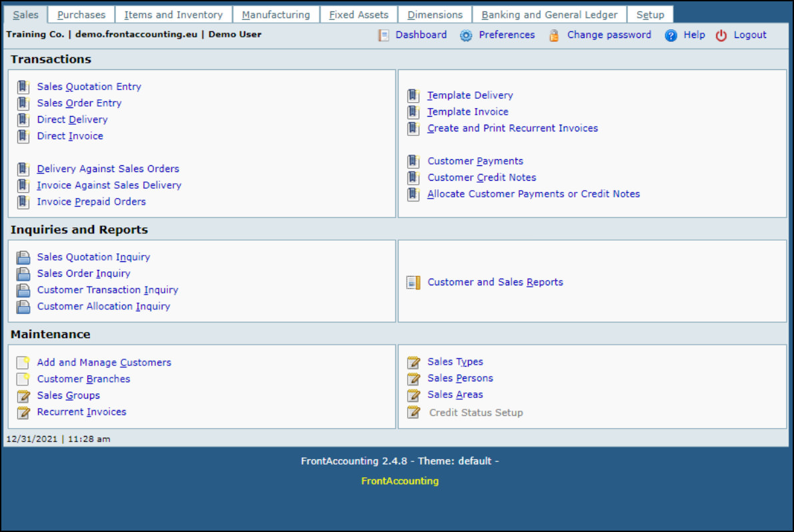Open Recurrent Invoices maintenance link
Viewport: 794px width, 532px height.
[x=81, y=412]
